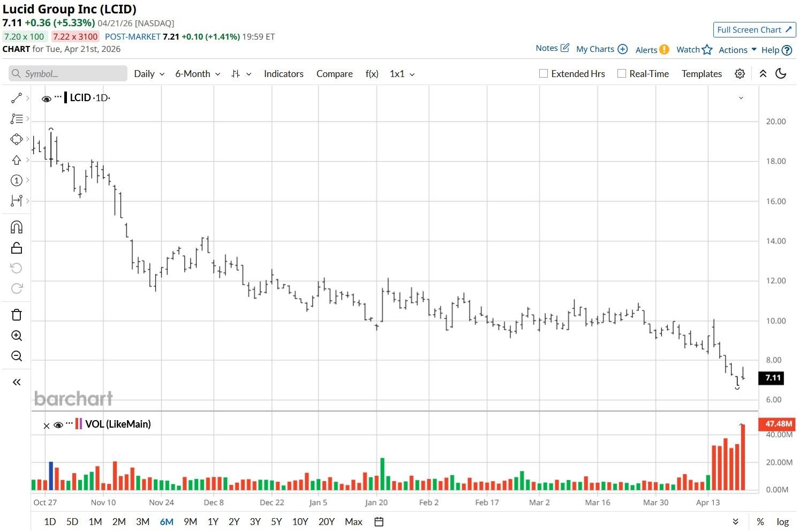
Task: Click the Symbol search field
Action: pyautogui.click(x=68, y=74)
